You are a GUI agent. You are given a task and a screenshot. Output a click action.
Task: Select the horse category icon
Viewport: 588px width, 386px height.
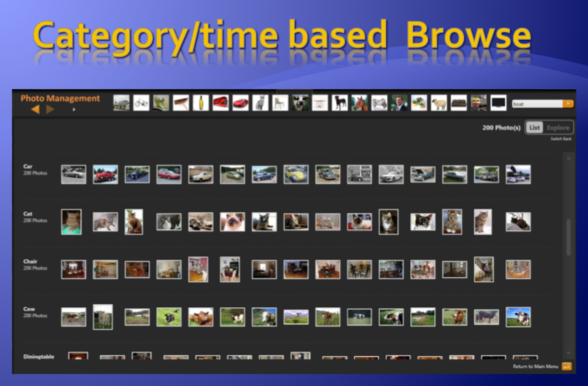[x=360, y=103]
